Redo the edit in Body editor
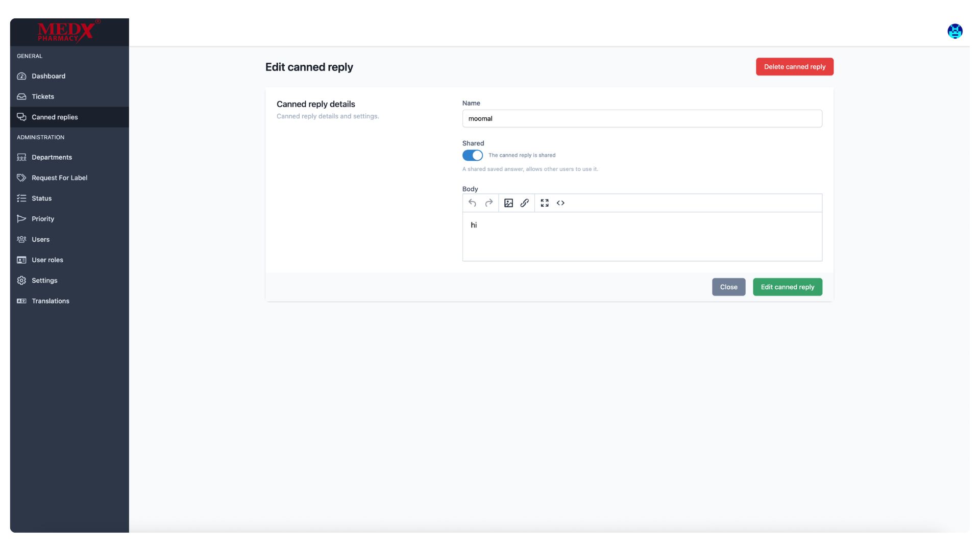Viewport: 980px width, 551px height. (x=488, y=203)
